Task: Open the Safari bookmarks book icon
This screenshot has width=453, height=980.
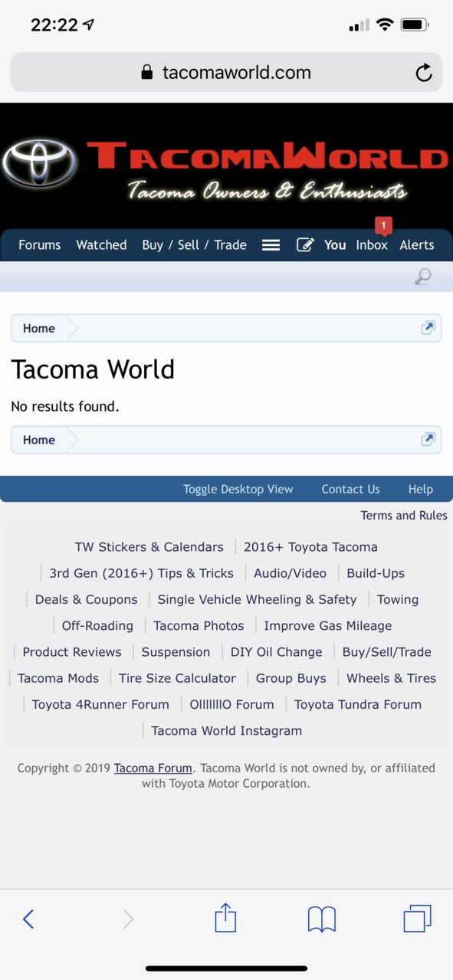Action: coord(322,919)
